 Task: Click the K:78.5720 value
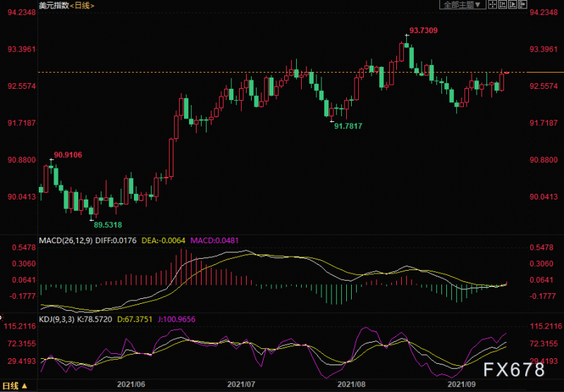pyautogui.click(x=94, y=319)
